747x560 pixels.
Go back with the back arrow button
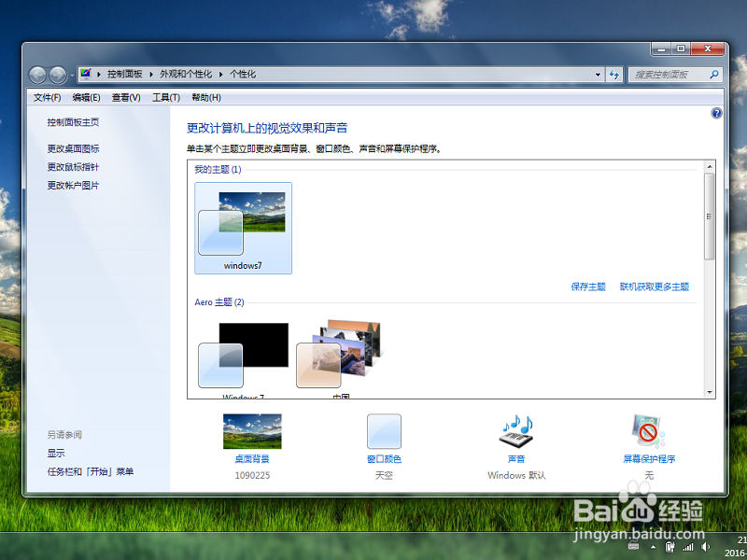click(x=37, y=75)
